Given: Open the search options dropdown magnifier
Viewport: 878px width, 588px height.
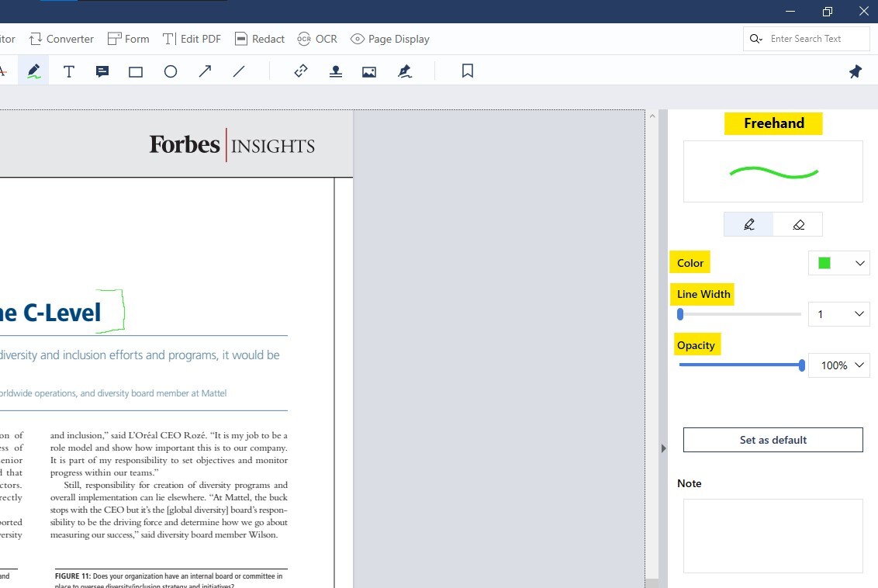Looking at the screenshot, I should point(756,39).
